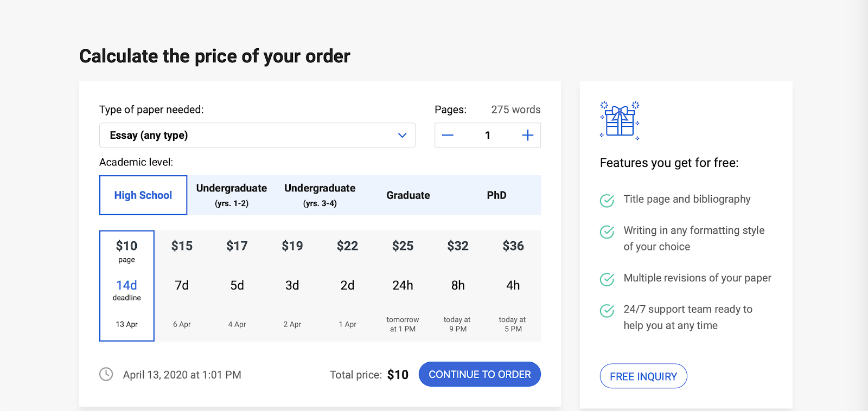Click the clock icon beside the deadline date
Image resolution: width=868 pixels, height=411 pixels.
tap(106, 374)
